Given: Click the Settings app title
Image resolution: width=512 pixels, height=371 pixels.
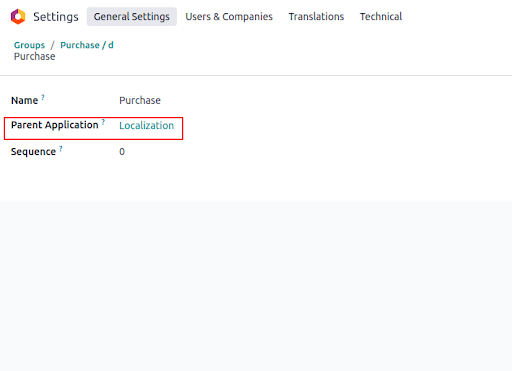Looking at the screenshot, I should (x=56, y=17).
